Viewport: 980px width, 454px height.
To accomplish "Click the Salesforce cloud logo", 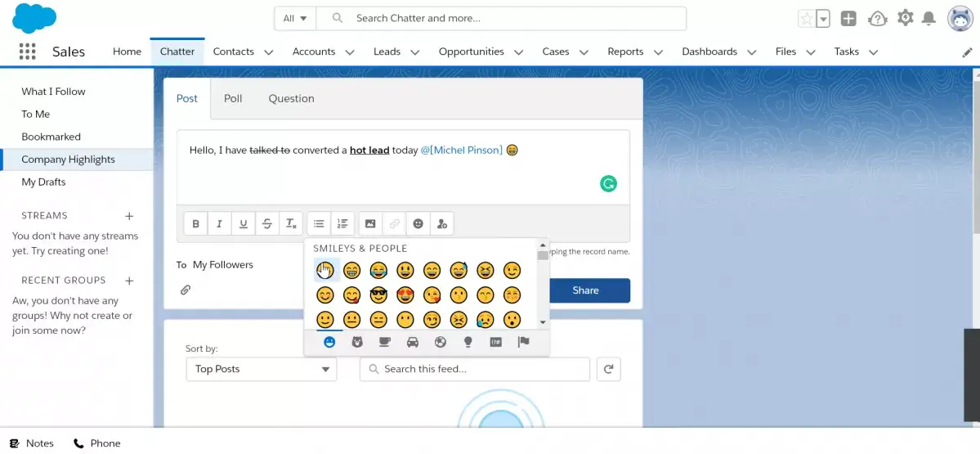I will [x=34, y=19].
